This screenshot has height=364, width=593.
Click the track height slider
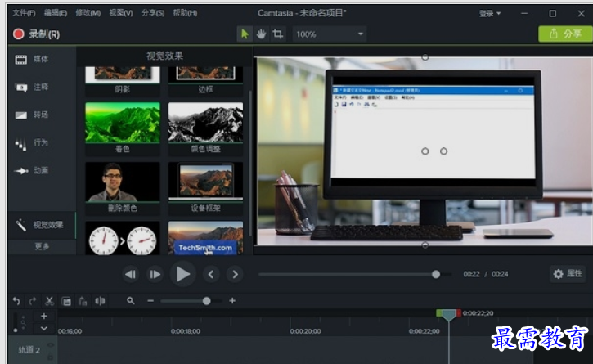pyautogui.click(x=15, y=323)
